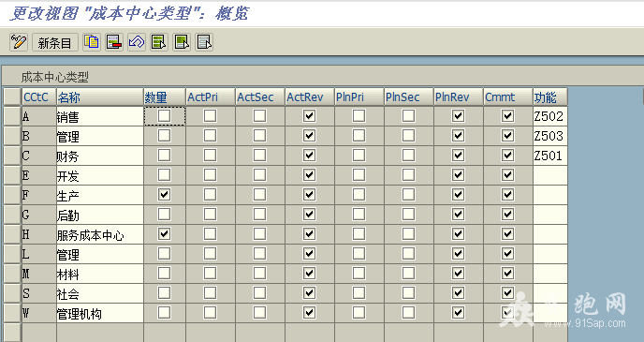Select the Cmmt column header

point(508,97)
